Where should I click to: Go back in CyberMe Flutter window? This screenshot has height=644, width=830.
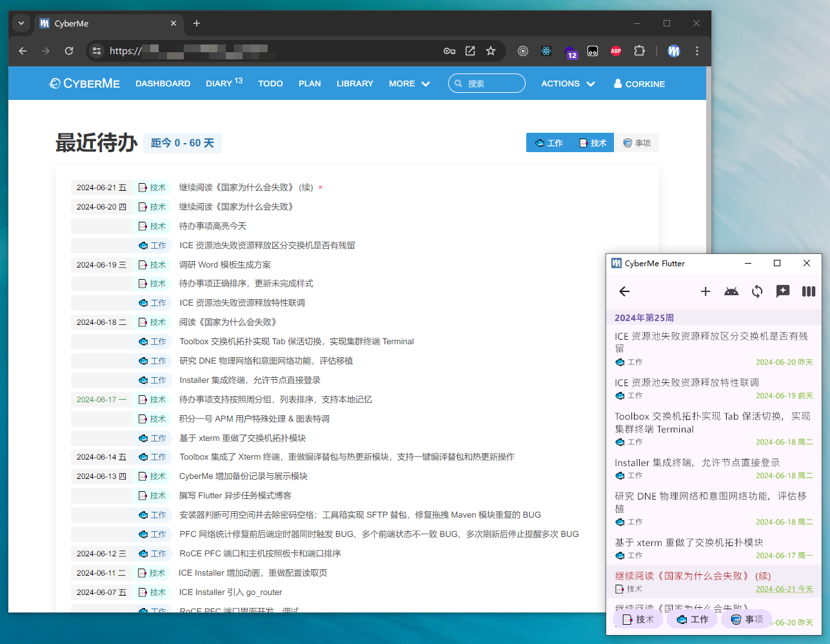[x=624, y=291]
